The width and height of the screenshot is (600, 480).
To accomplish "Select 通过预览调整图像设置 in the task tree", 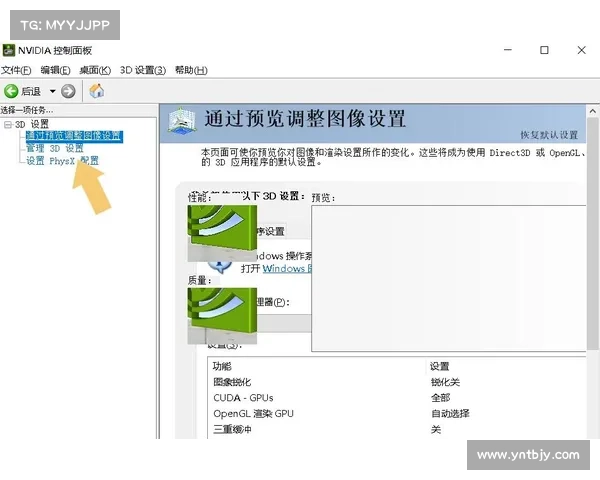I will click(x=73, y=136).
